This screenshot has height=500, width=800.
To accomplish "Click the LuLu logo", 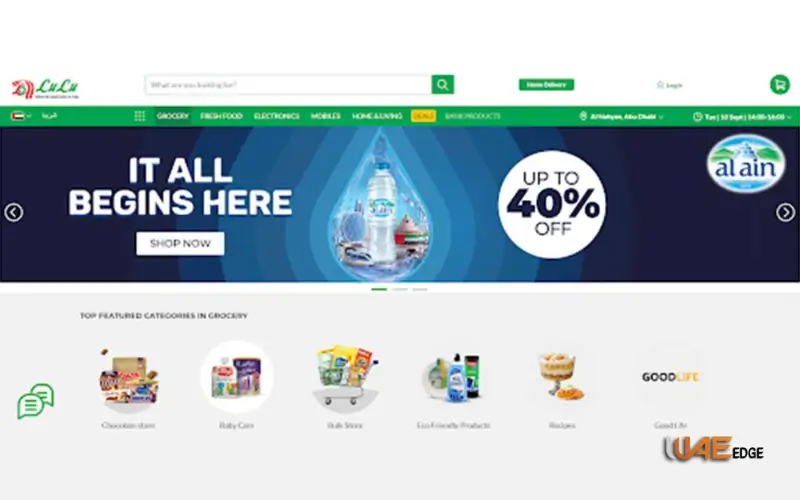I will pos(45,89).
